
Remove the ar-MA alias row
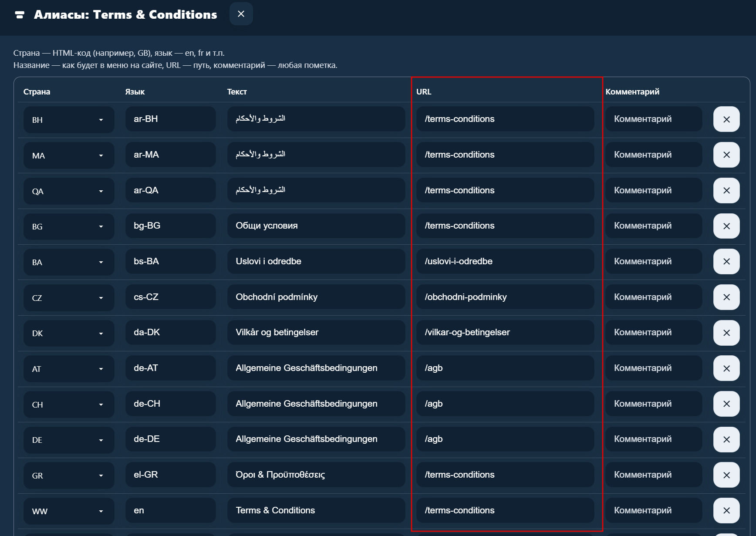pyautogui.click(x=726, y=155)
